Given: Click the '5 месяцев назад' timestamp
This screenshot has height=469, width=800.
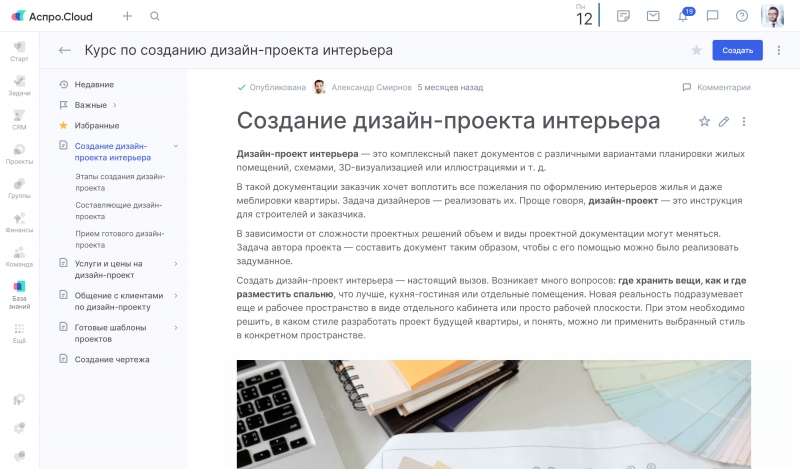Looking at the screenshot, I should (450, 87).
